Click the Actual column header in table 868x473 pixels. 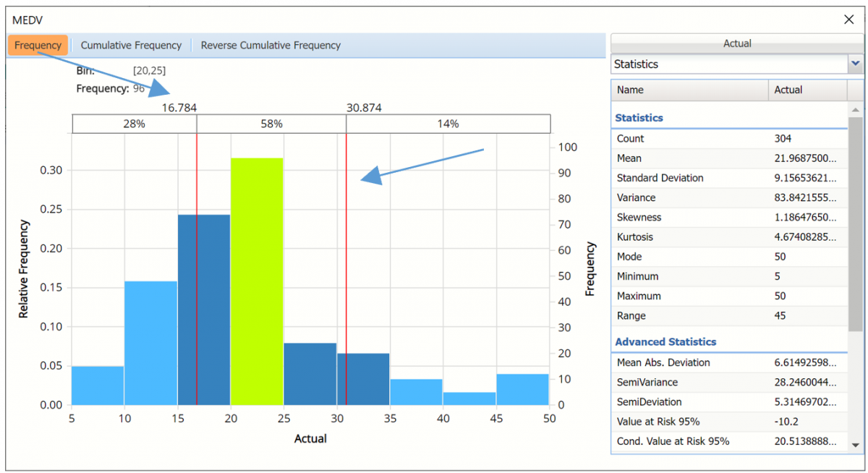coord(807,90)
